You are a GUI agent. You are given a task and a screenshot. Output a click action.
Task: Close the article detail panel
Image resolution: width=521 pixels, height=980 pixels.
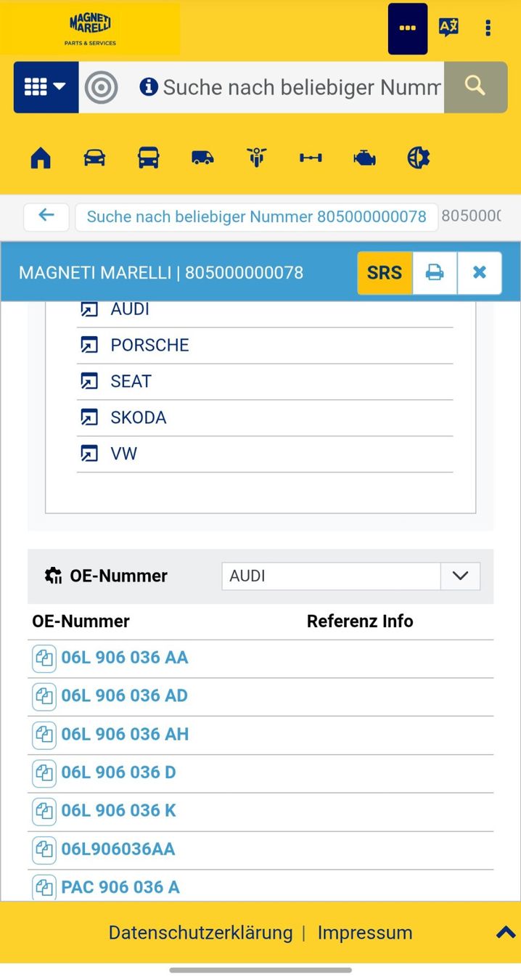coord(480,273)
